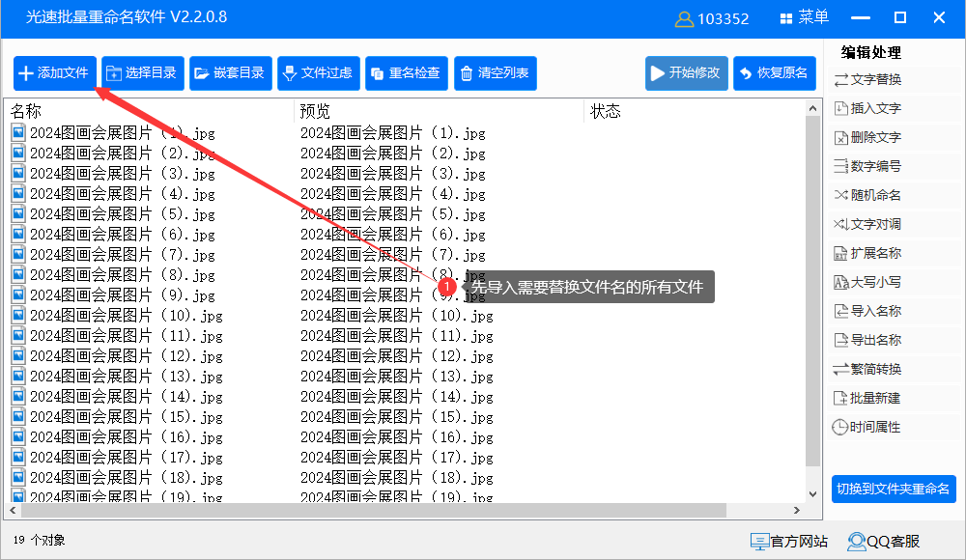966x560 pixels.
Task: Start renaming with 开始修改
Action: pyautogui.click(x=686, y=73)
